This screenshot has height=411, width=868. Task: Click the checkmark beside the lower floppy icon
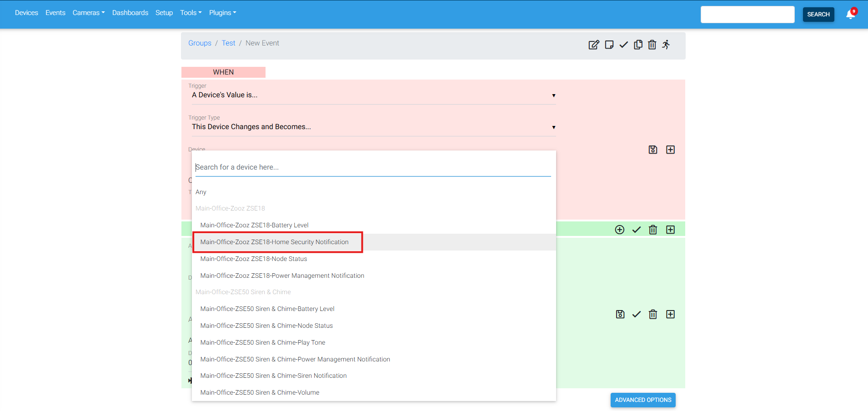[x=637, y=314]
